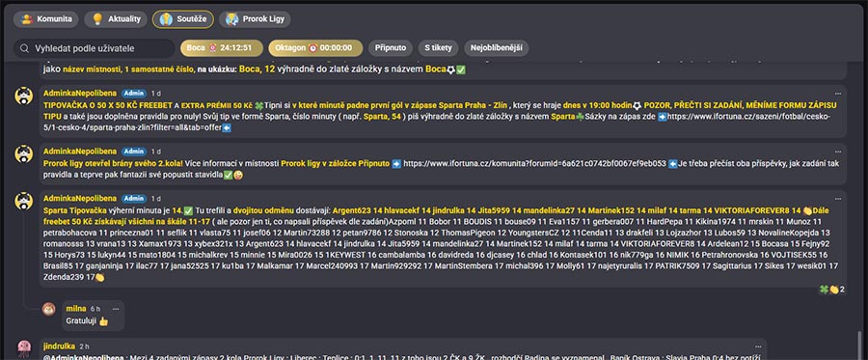Select the Soutěže tab
Screen dimensions: 868x360
[182, 19]
